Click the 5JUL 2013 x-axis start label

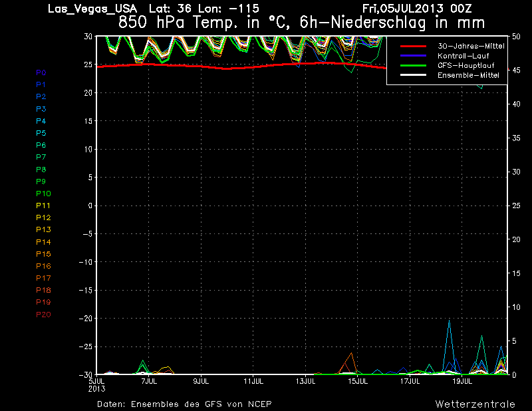point(96,385)
